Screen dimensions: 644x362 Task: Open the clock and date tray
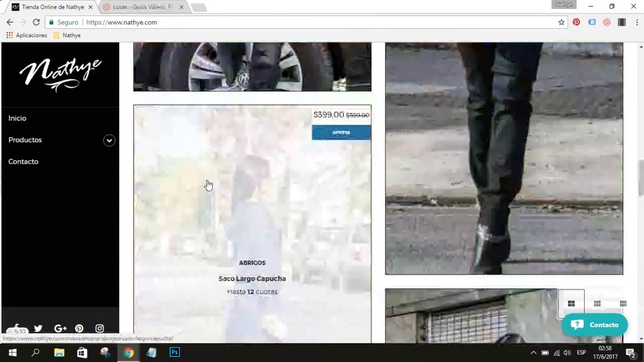click(605, 352)
